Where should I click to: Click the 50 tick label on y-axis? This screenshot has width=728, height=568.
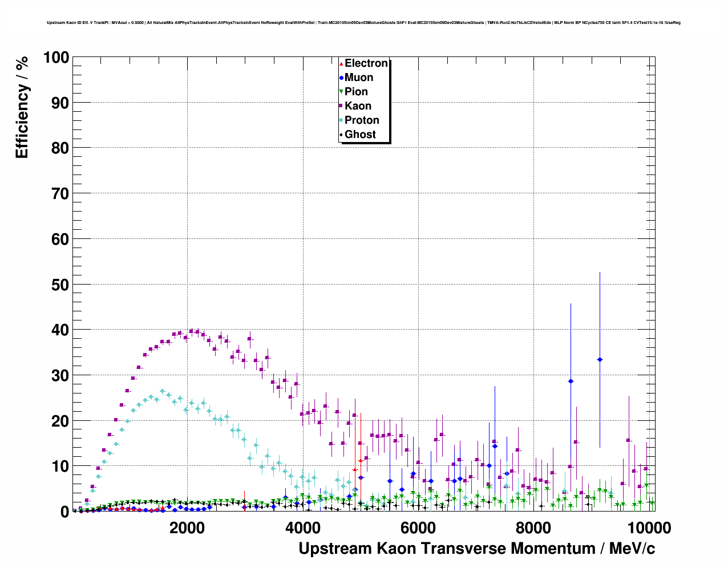pyautogui.click(x=60, y=285)
